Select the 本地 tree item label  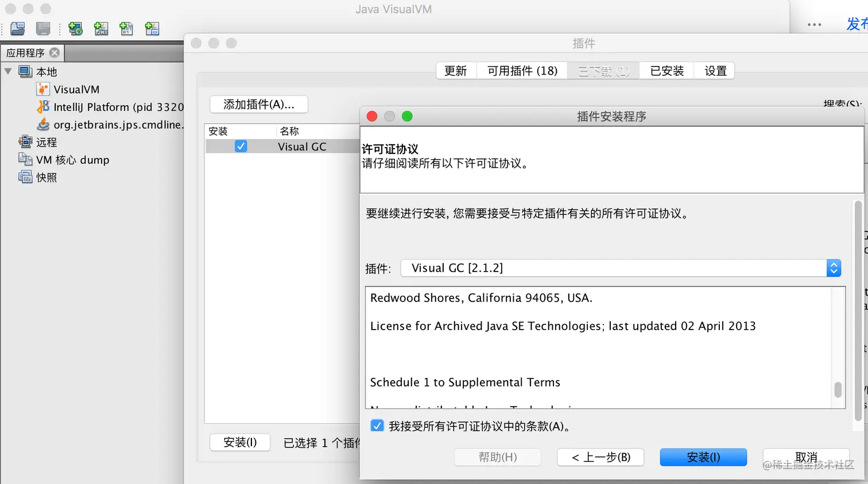pos(46,72)
